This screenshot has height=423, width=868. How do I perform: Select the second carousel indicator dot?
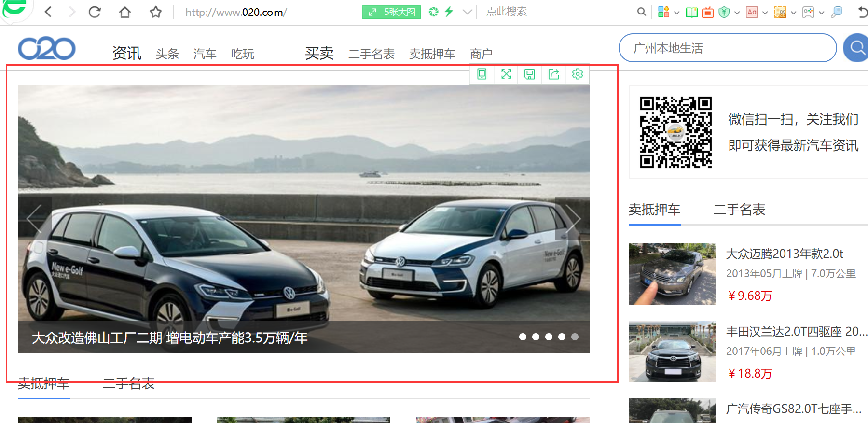[536, 337]
